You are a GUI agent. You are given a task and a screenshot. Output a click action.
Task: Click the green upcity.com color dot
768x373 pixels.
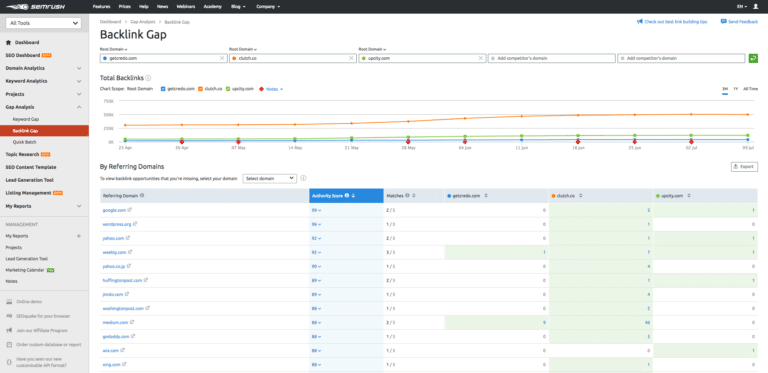coord(363,58)
